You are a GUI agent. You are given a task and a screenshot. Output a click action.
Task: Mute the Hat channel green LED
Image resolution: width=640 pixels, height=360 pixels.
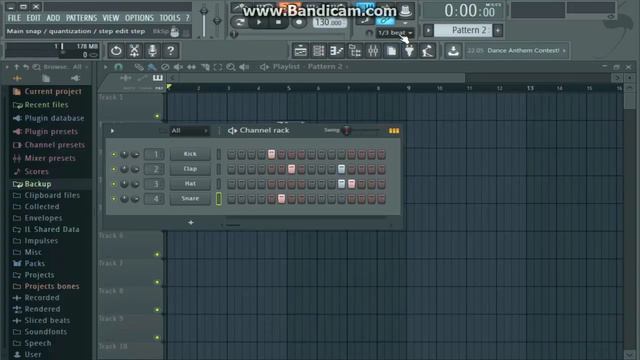(x=114, y=184)
